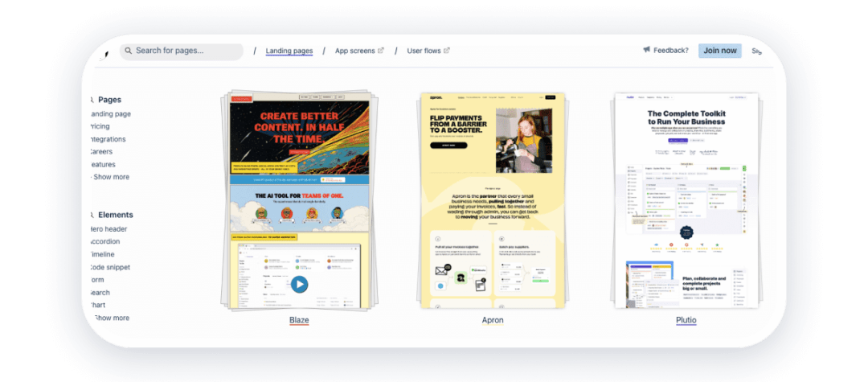Screen dimensions: 868x382
Task: Open the Apron title link
Action: tap(492, 320)
